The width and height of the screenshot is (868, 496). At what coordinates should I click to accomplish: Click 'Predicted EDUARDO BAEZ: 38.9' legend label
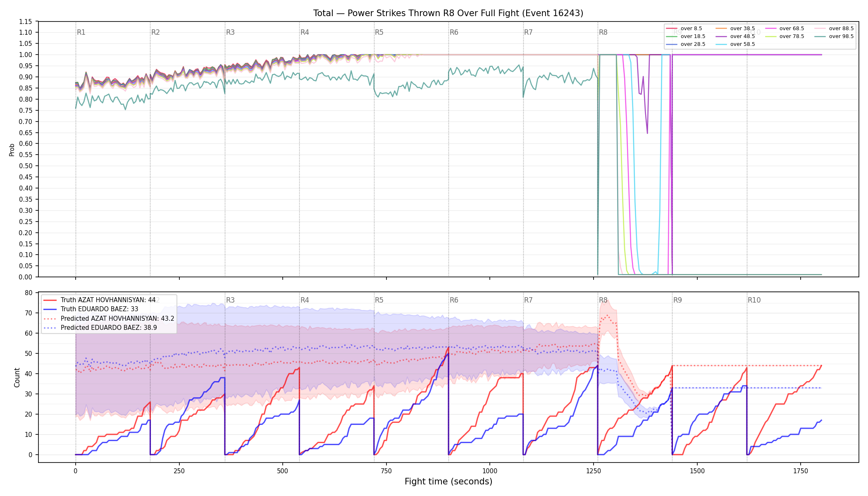(x=109, y=328)
